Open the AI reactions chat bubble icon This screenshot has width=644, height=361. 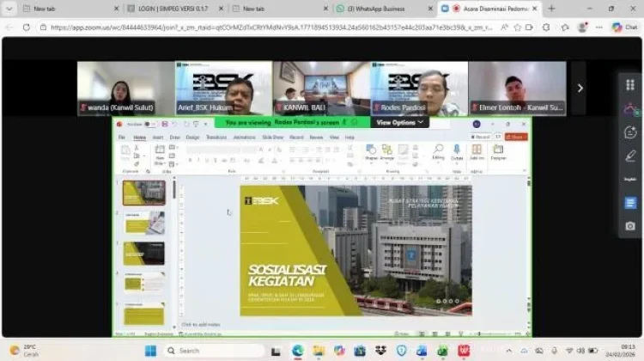pyautogui.click(x=630, y=132)
